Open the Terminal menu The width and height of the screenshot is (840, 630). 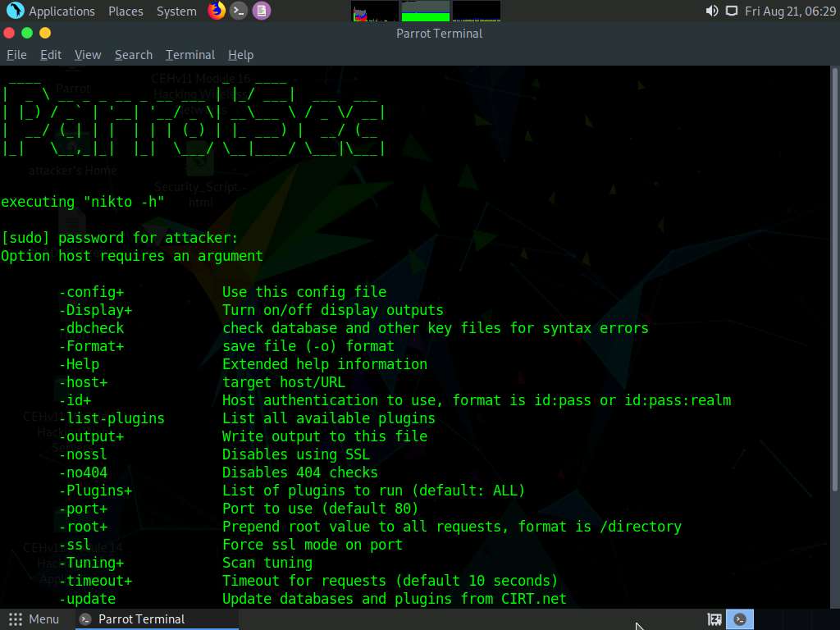190,55
